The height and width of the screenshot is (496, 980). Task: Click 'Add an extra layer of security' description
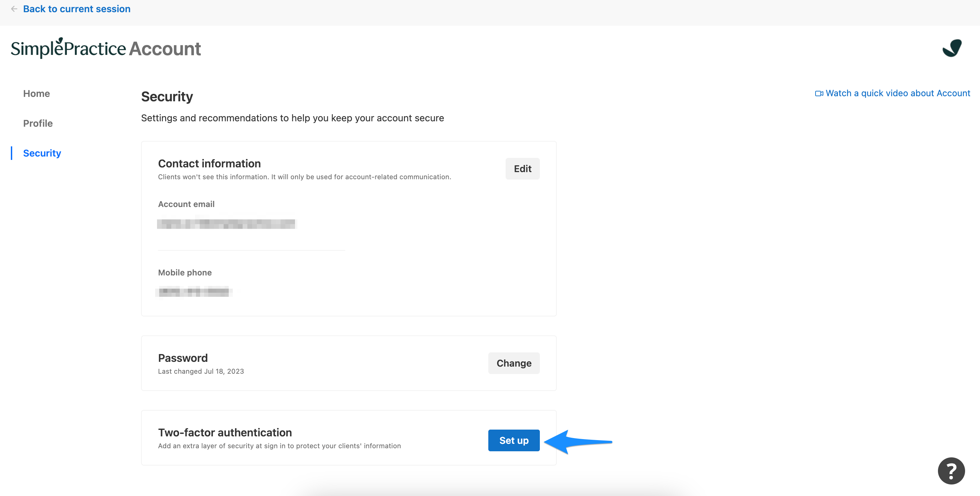[x=279, y=446]
